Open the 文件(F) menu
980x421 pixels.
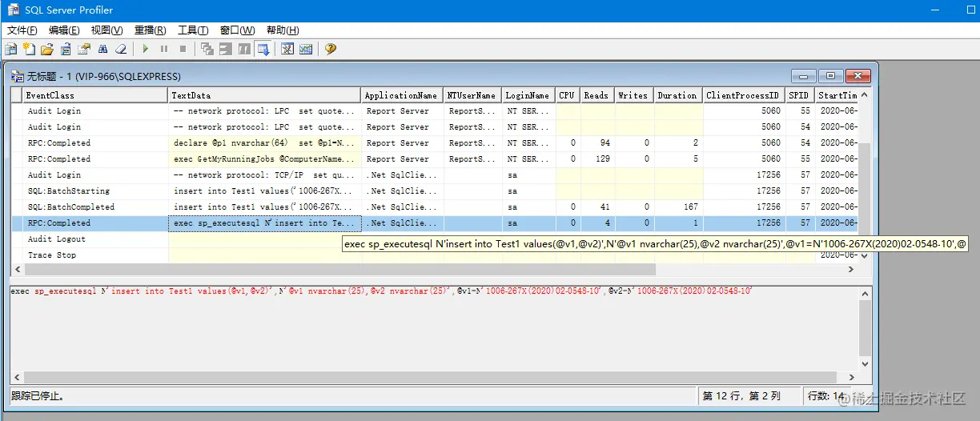(22, 30)
